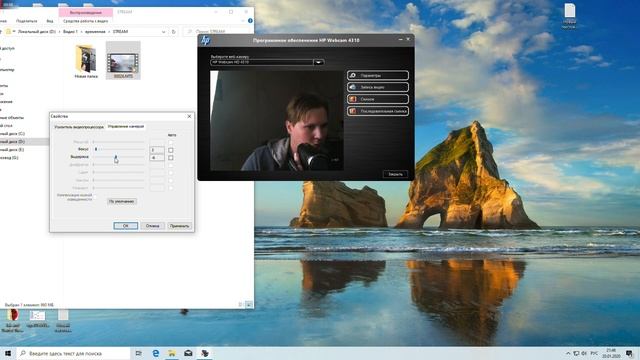The image size is (640, 360).
Task: Click Применить in Свойства dialog
Action: click(x=179, y=226)
